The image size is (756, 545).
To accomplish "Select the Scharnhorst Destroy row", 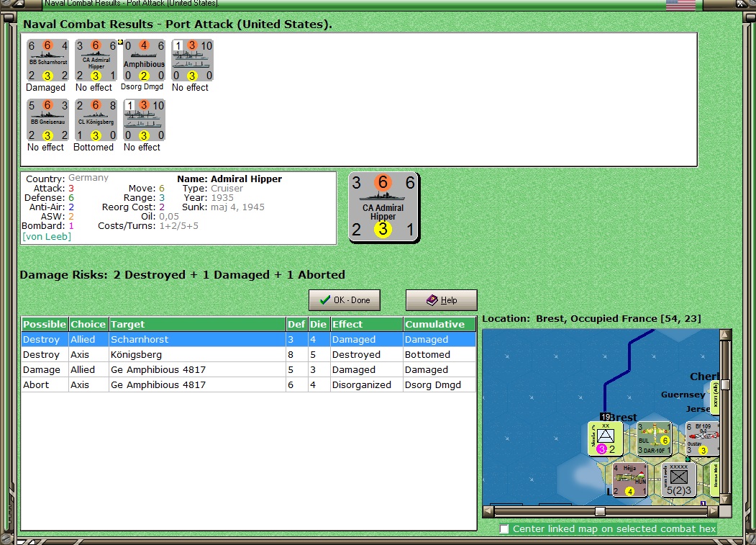I will [x=248, y=339].
